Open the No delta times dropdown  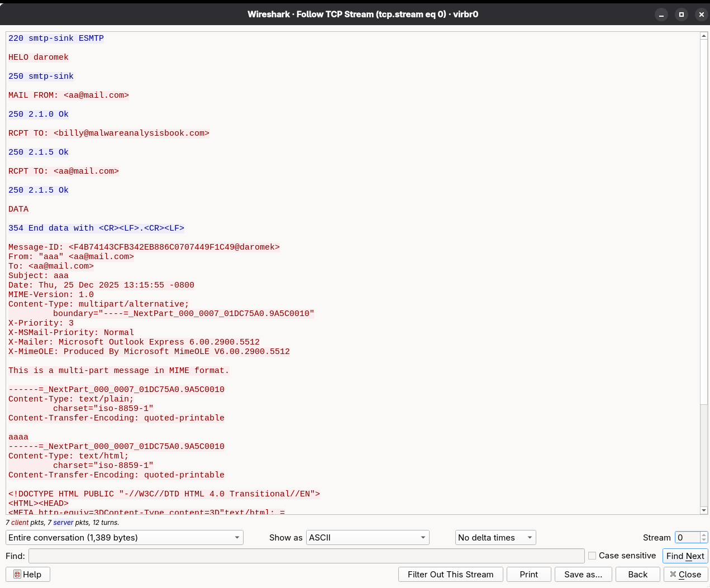pos(495,537)
